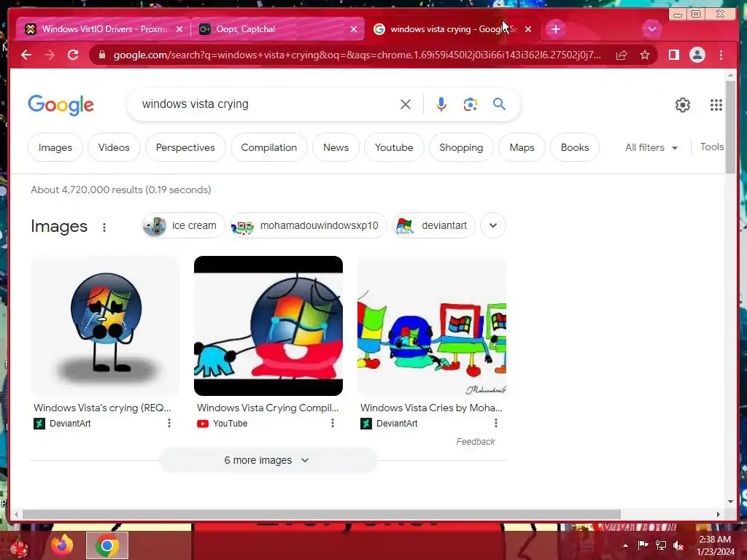Filter results by News
Image resolution: width=747 pixels, height=560 pixels.
(336, 147)
